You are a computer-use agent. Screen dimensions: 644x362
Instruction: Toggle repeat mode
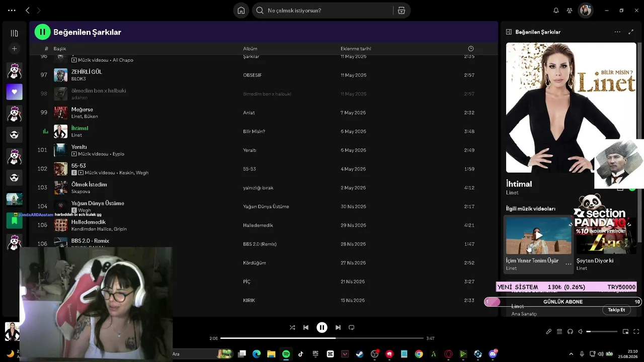coord(352,327)
